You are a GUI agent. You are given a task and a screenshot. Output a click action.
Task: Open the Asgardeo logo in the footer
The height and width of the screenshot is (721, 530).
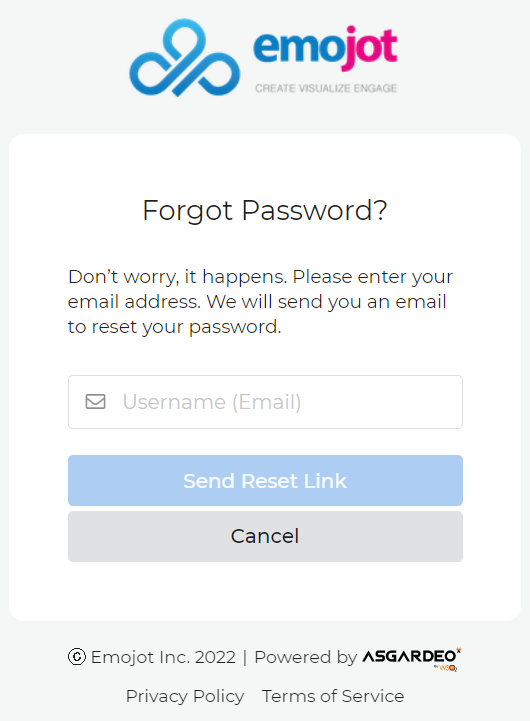pyautogui.click(x=412, y=659)
